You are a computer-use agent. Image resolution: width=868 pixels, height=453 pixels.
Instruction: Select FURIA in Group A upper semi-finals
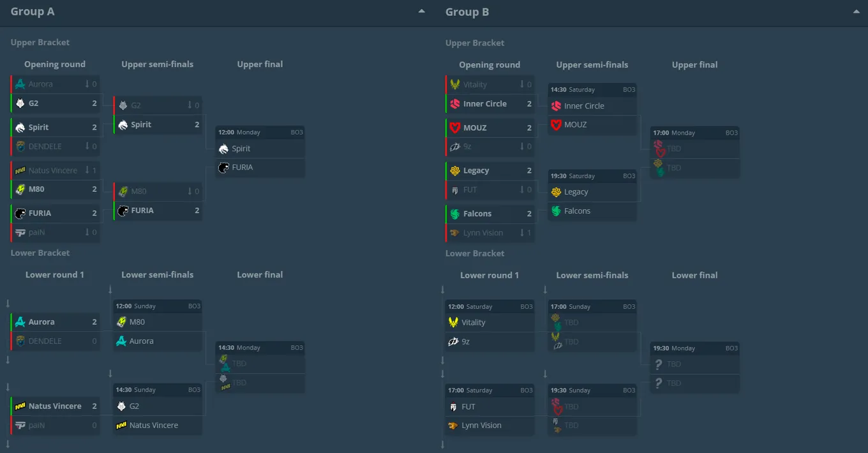tap(142, 210)
